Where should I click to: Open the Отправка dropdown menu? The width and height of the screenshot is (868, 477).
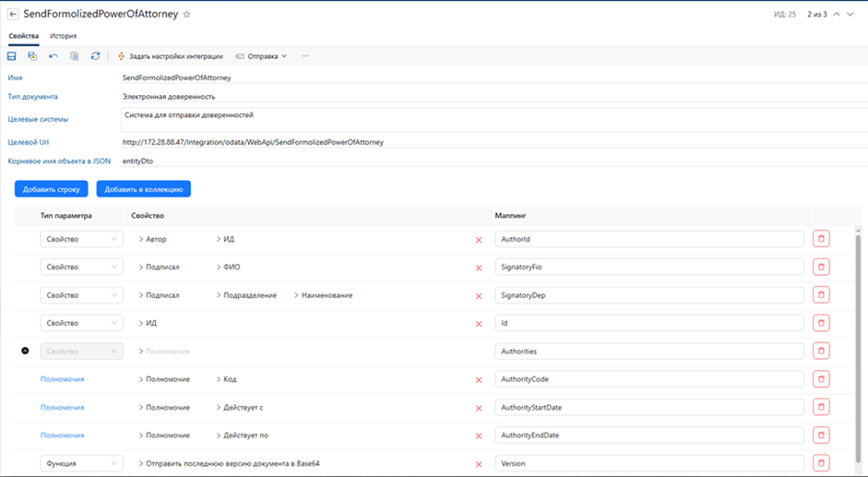pos(262,56)
